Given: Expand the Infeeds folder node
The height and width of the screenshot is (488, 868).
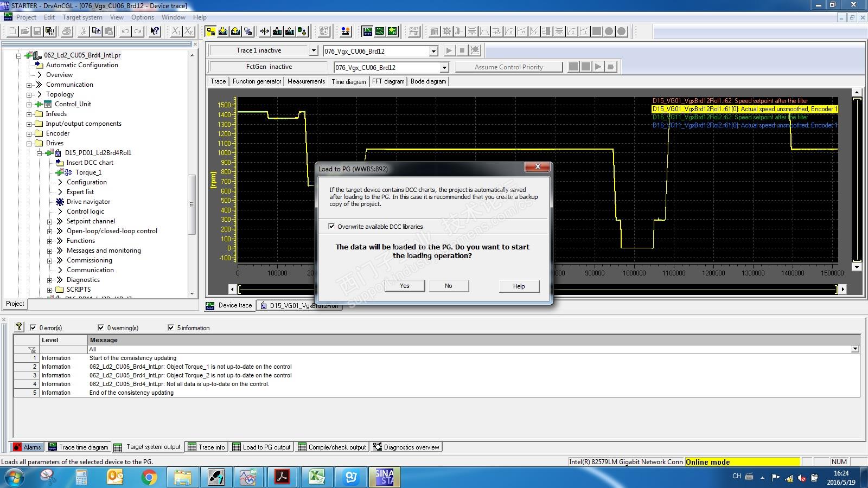Looking at the screenshot, I should 29,114.
